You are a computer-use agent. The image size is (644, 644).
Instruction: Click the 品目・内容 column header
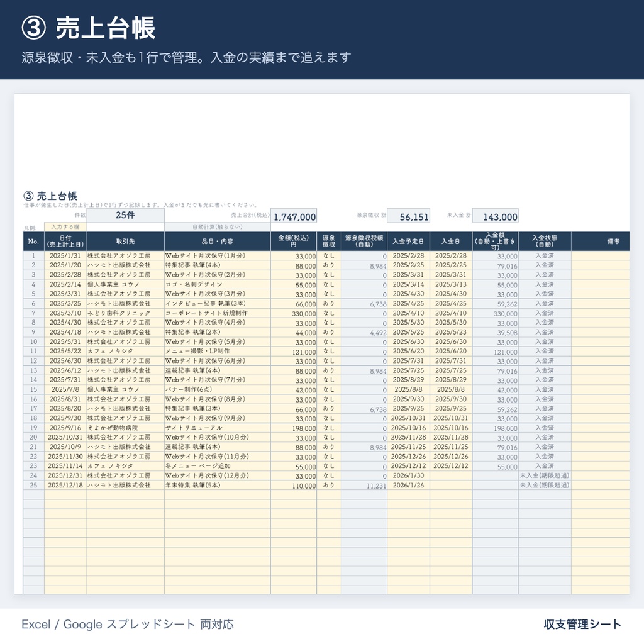217,241
